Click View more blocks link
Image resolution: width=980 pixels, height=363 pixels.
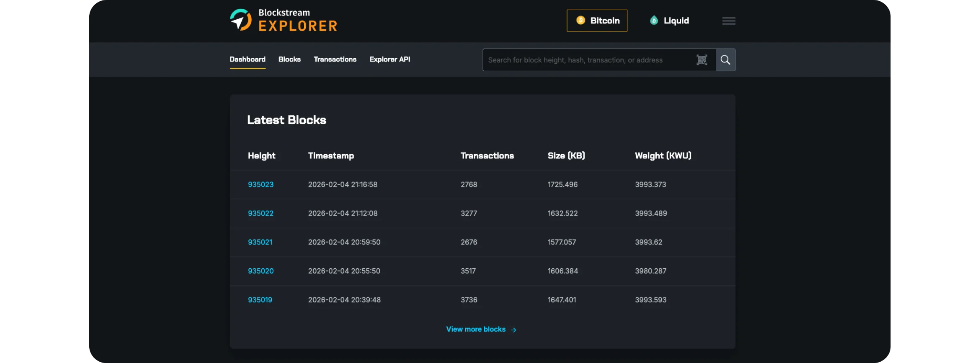click(476, 329)
